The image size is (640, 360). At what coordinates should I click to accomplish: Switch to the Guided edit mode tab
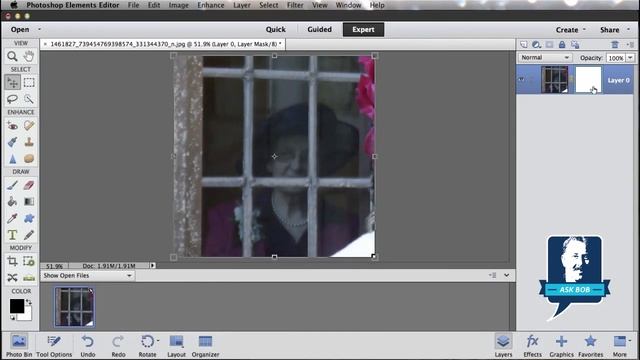click(319, 29)
